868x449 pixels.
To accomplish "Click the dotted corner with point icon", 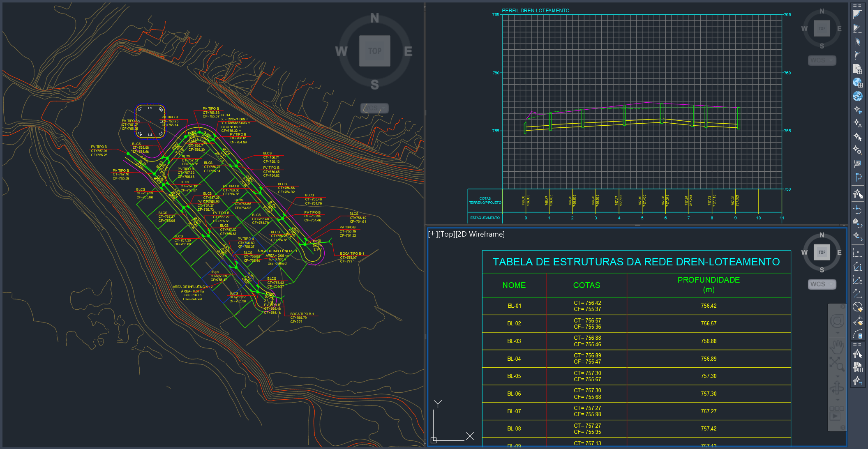I will (x=857, y=253).
